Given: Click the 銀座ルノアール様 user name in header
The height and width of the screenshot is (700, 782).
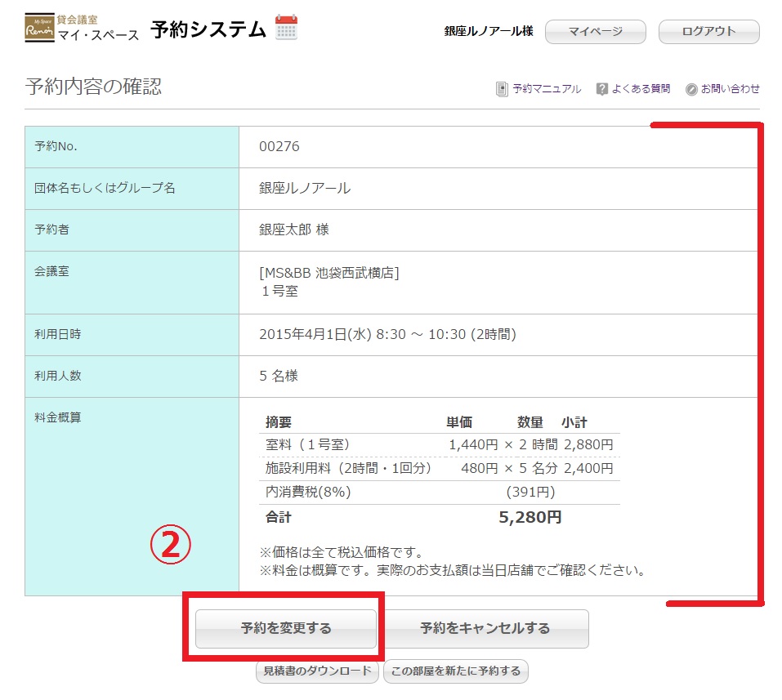Looking at the screenshot, I should click(489, 31).
